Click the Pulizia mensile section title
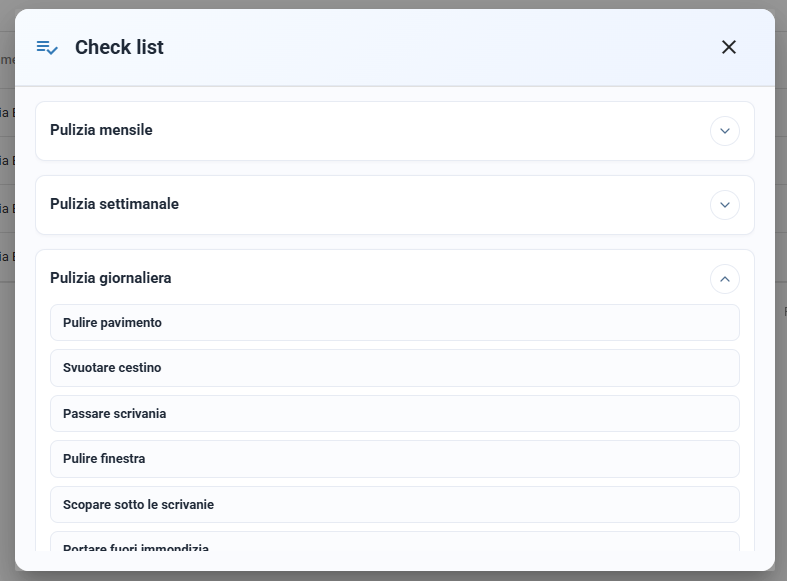Image resolution: width=787 pixels, height=581 pixels. tap(101, 130)
